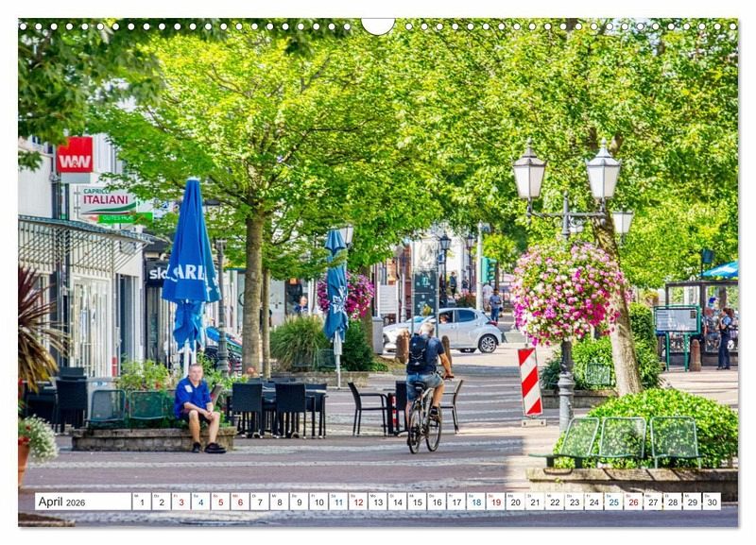Select day 24 in the calendar strip
Image resolution: width=756 pixels, height=545 pixels.
click(594, 502)
